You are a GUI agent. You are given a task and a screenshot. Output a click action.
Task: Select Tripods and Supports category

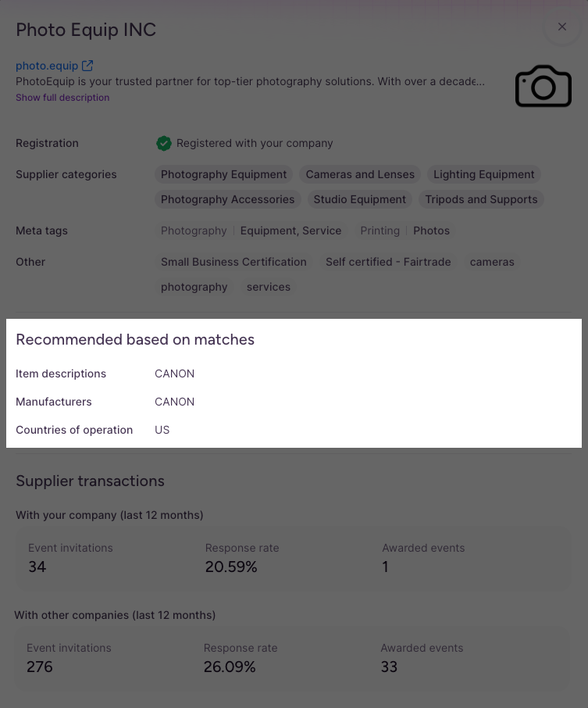tap(481, 199)
